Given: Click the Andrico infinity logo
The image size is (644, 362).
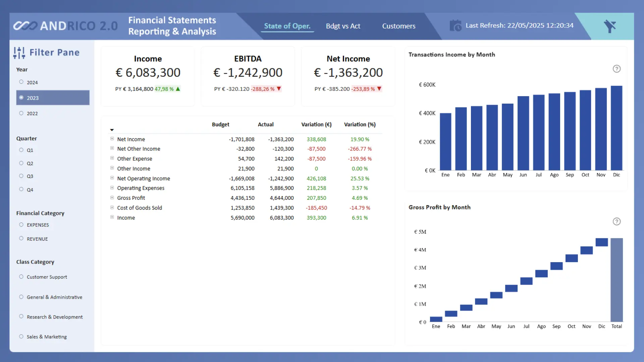Looking at the screenshot, I should point(25,26).
